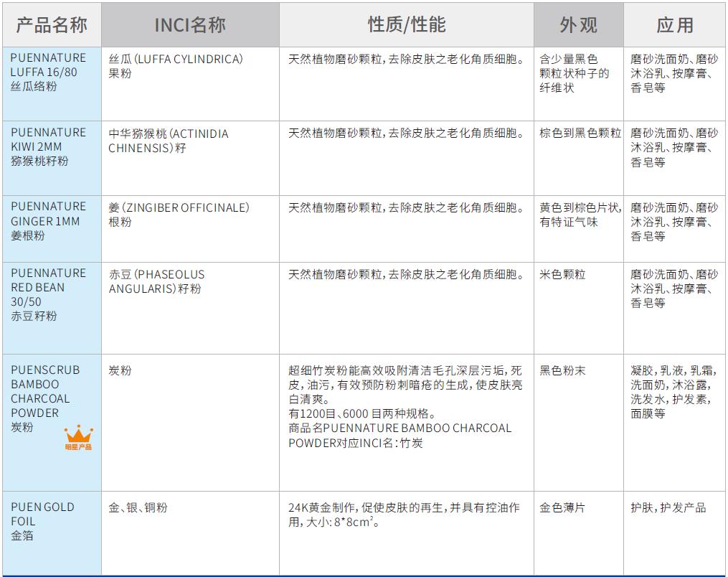The height and width of the screenshot is (577, 728).
Task: Click the kiwi row application cell
Action: [x=675, y=159]
